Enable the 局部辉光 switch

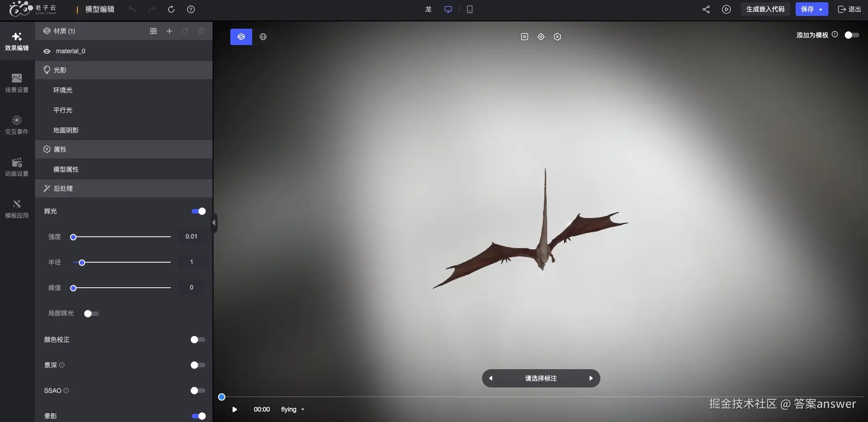point(91,314)
